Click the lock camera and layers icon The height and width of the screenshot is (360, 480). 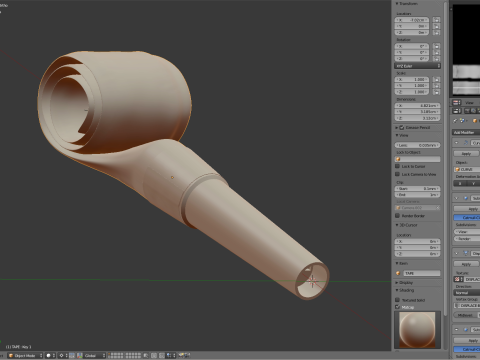(x=146, y=356)
